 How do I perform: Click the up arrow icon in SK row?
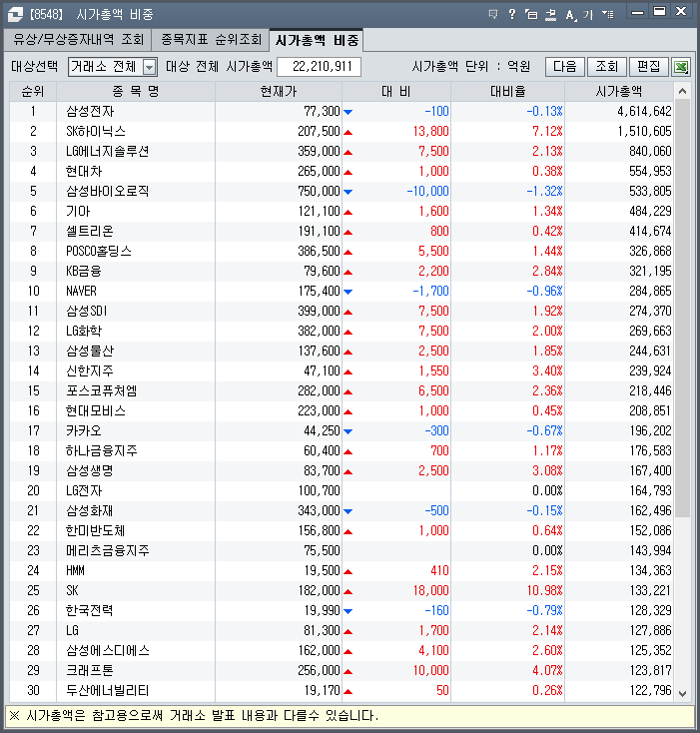[349, 591]
